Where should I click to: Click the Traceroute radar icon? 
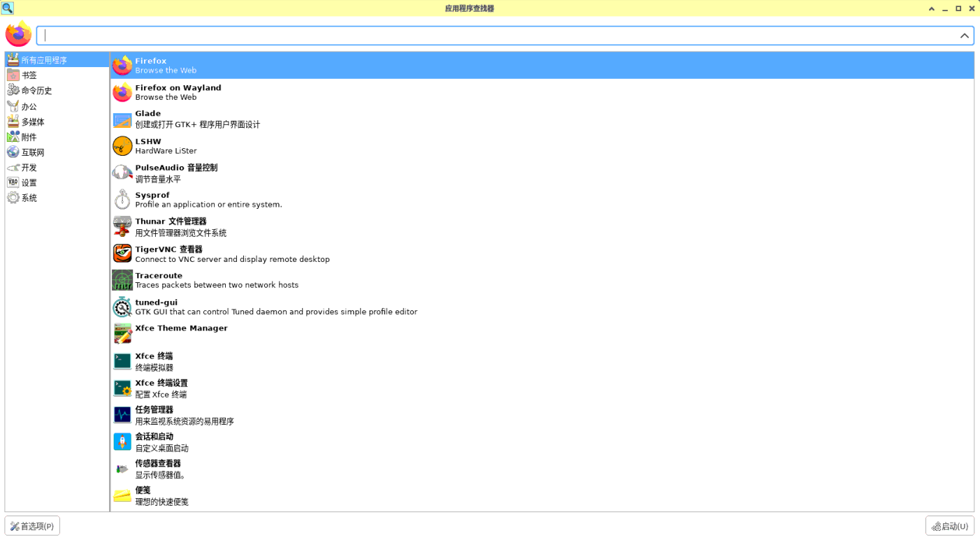tap(122, 280)
